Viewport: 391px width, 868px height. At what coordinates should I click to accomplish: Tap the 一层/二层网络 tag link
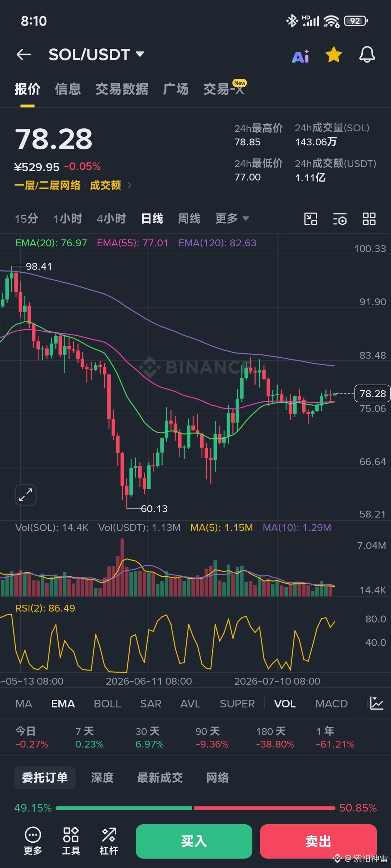[x=47, y=186]
